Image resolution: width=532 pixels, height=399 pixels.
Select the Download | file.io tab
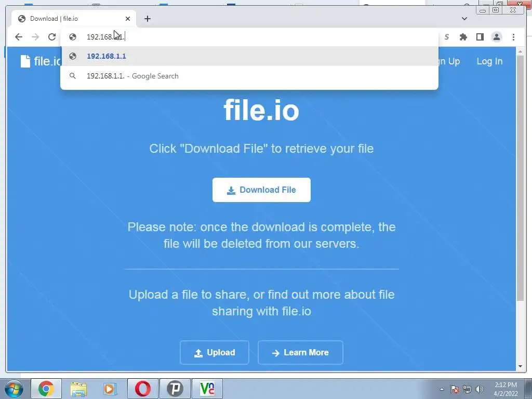pos(74,19)
